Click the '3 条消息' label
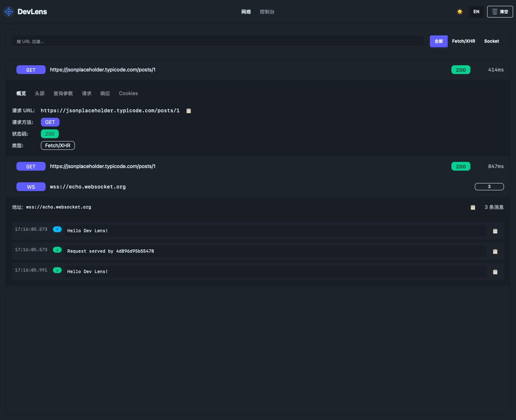Image resolution: width=516 pixels, height=420 pixels. (x=494, y=207)
